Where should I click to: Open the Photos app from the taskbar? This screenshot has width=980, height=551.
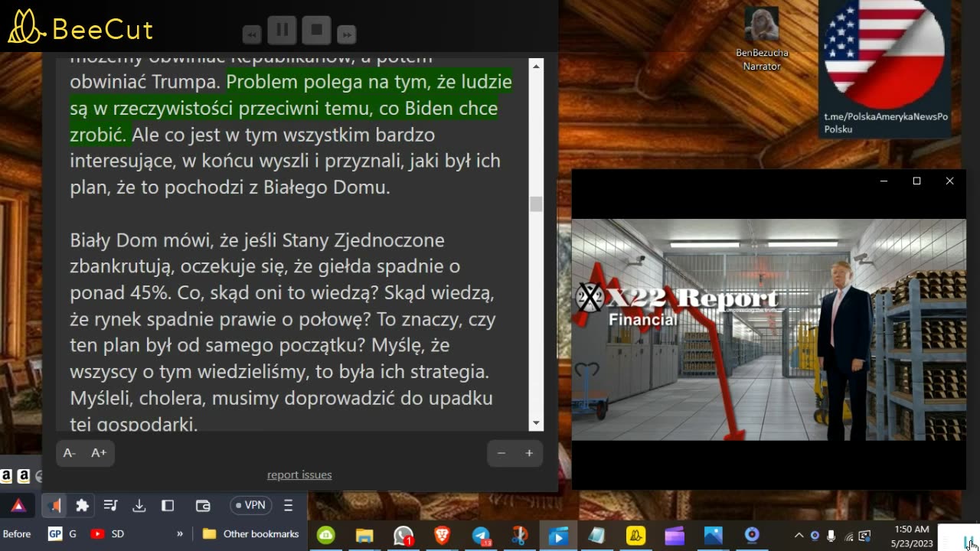713,536
